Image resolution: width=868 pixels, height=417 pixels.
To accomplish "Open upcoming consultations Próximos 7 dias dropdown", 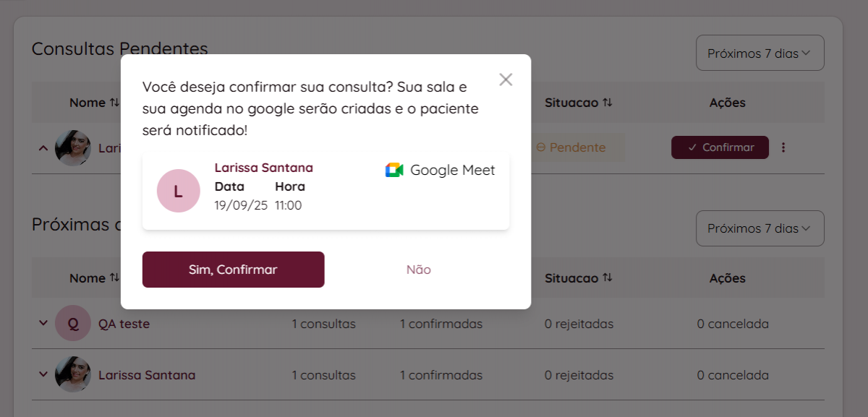I will [x=759, y=228].
